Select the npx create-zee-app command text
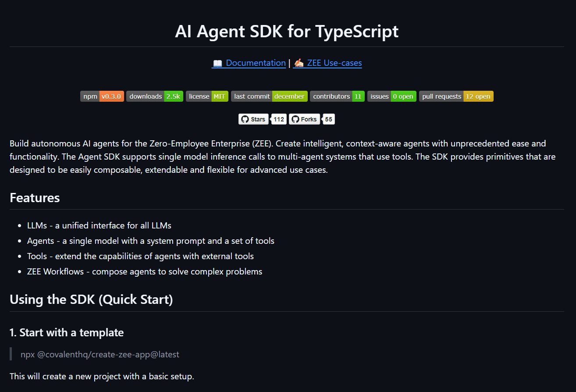 100,354
